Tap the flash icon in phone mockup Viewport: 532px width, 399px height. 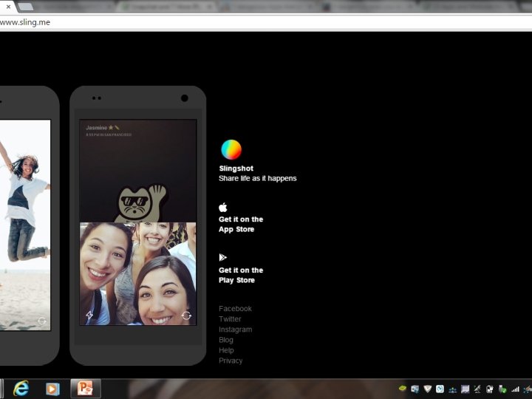point(89,316)
